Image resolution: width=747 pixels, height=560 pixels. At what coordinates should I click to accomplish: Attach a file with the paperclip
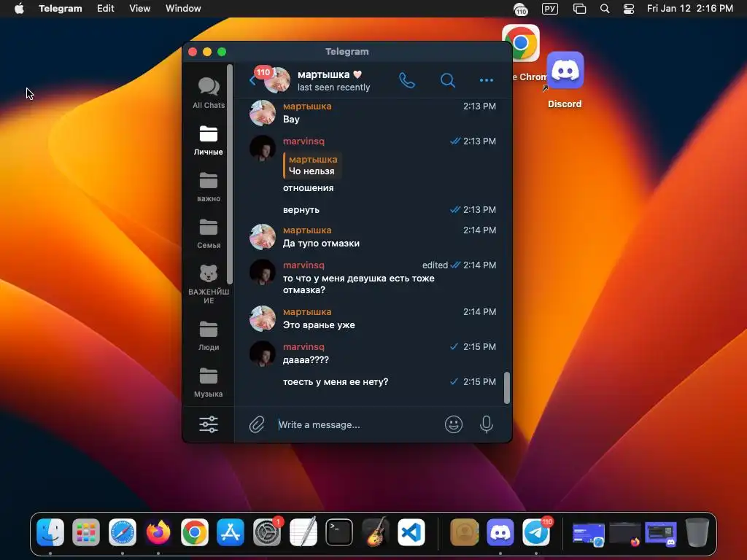point(257,424)
